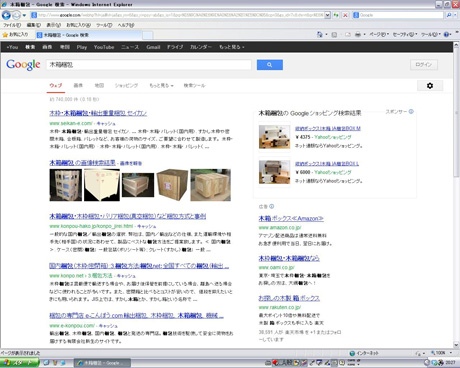Click the red stop loading icon

(x=345, y=15)
